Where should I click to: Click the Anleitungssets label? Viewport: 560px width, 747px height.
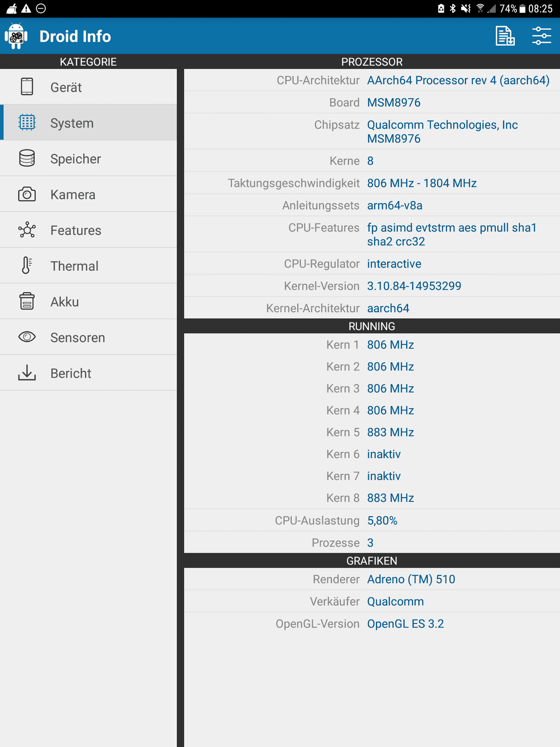point(320,205)
